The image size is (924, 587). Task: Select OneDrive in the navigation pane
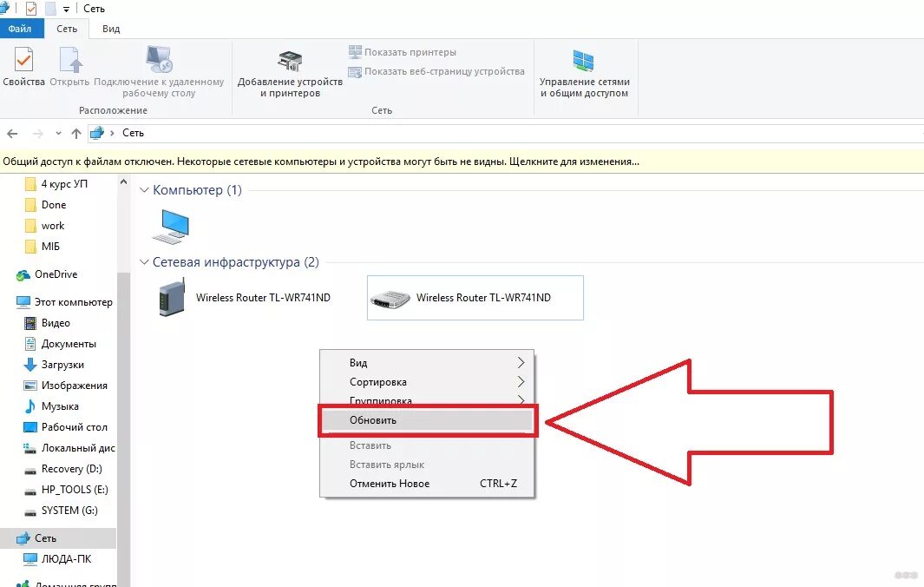[49, 274]
